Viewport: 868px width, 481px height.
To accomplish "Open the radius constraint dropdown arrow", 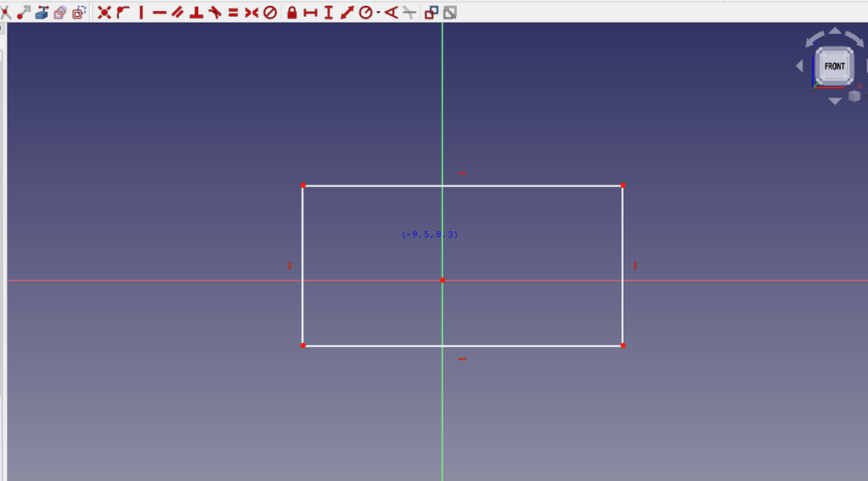I will click(x=378, y=12).
